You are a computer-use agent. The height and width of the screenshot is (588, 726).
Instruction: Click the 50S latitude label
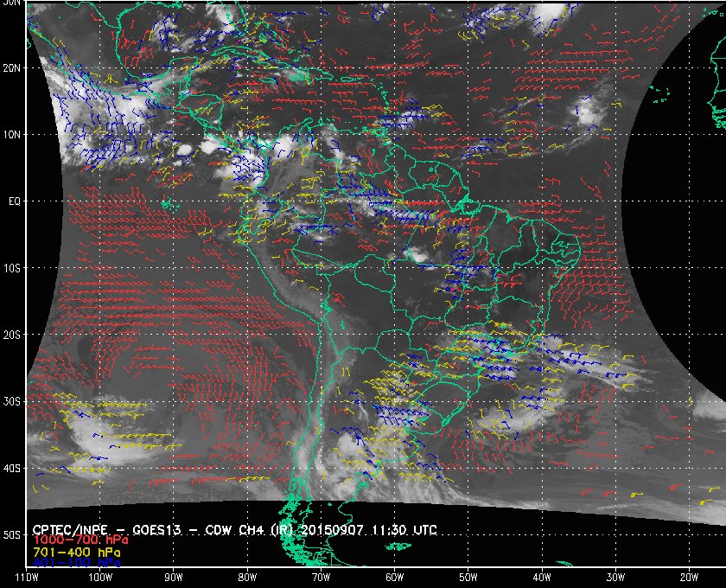[11, 535]
